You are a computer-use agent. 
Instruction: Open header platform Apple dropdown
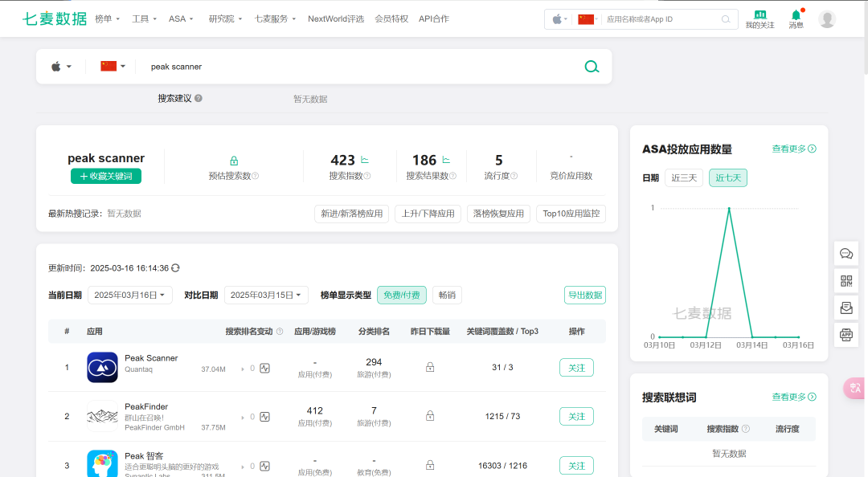coord(559,19)
